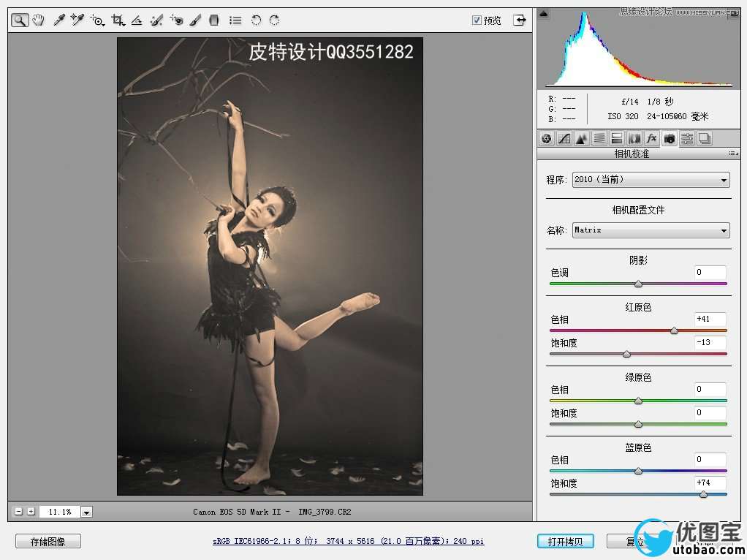Viewport: 747px width, 560px height.
Task: Zoom out with the minus button
Action: tap(18, 512)
